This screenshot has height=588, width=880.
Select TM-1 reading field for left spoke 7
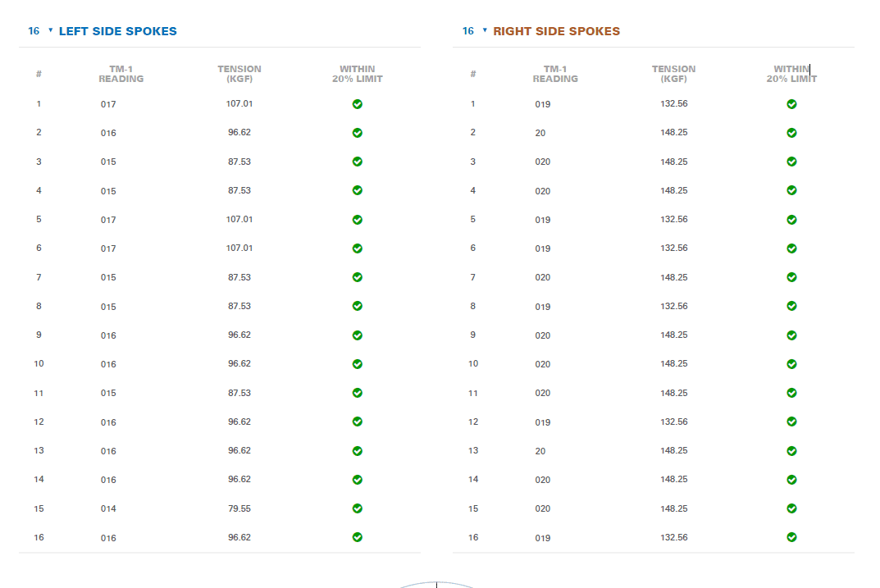[109, 277]
